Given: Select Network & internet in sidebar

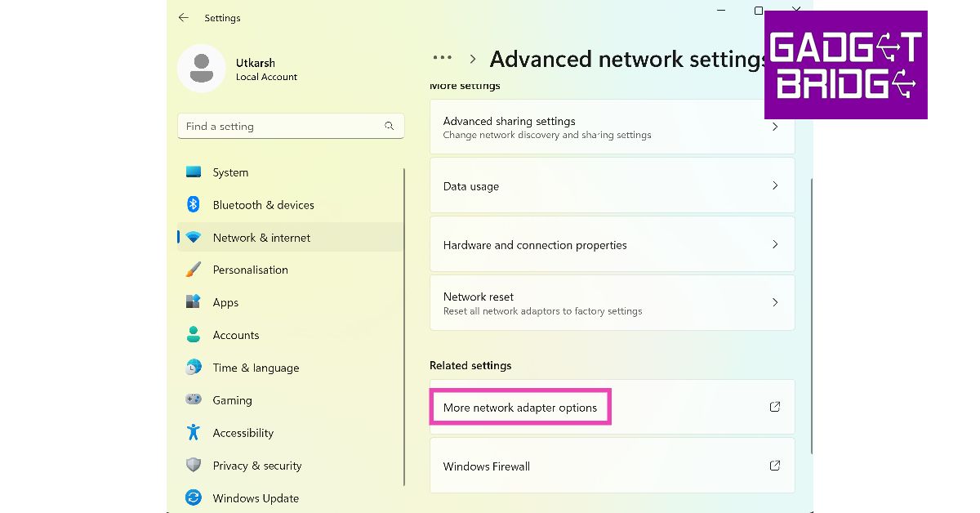Looking at the screenshot, I should (x=261, y=238).
